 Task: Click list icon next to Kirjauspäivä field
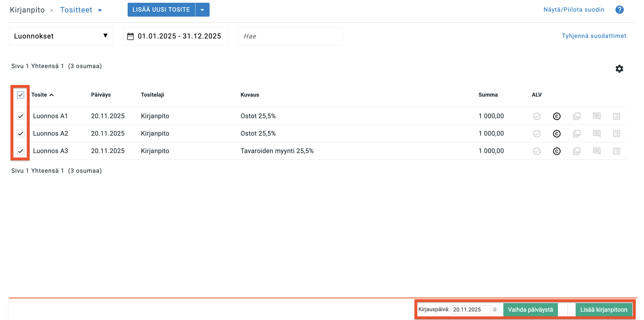point(494,309)
